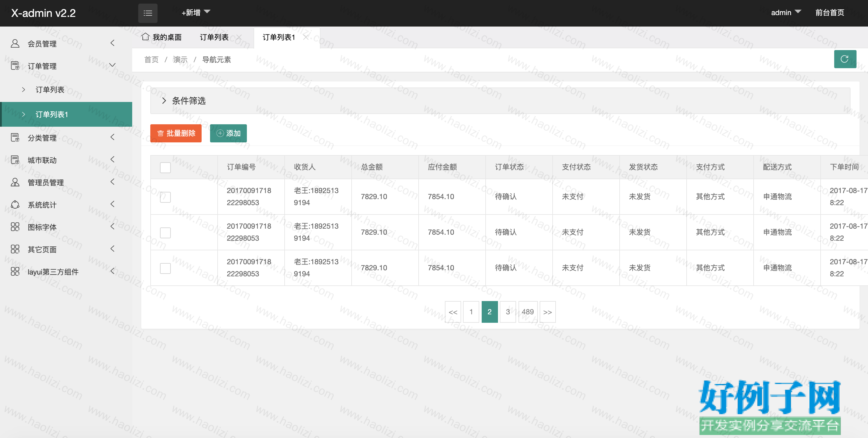
Task: Expand the 图标字体 menu chevron
Action: coord(113,226)
